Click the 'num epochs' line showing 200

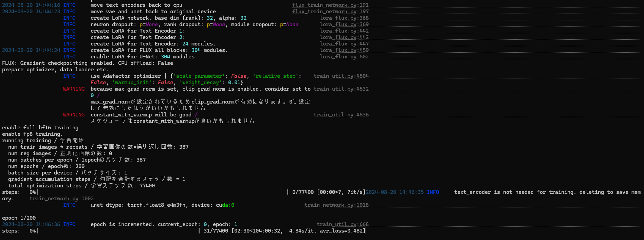click(x=47, y=166)
